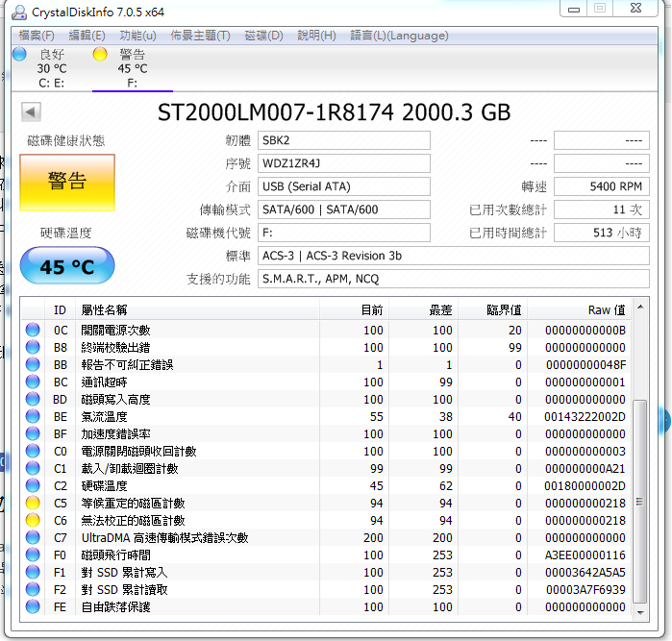This screenshot has width=672, height=641.
Task: Open the 佈景主題(T) menu
Action: (200, 36)
